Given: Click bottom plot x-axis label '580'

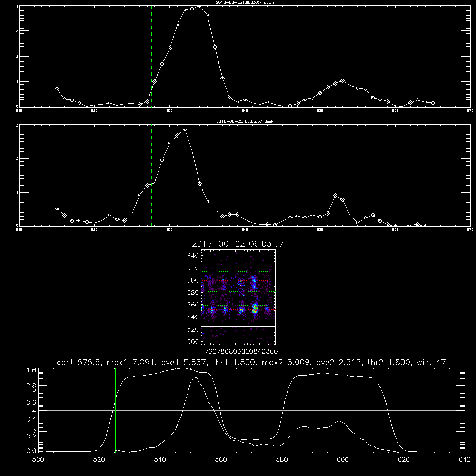Looking at the screenshot, I should 282,460.
